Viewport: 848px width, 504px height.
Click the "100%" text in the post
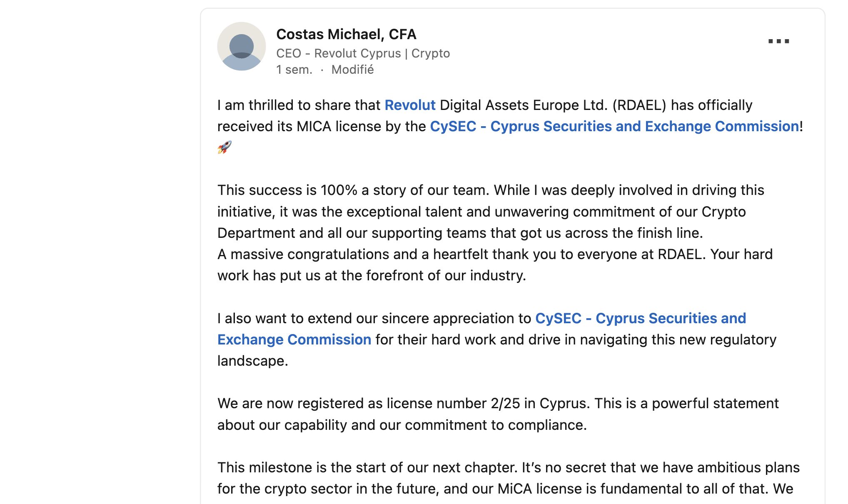tap(339, 190)
